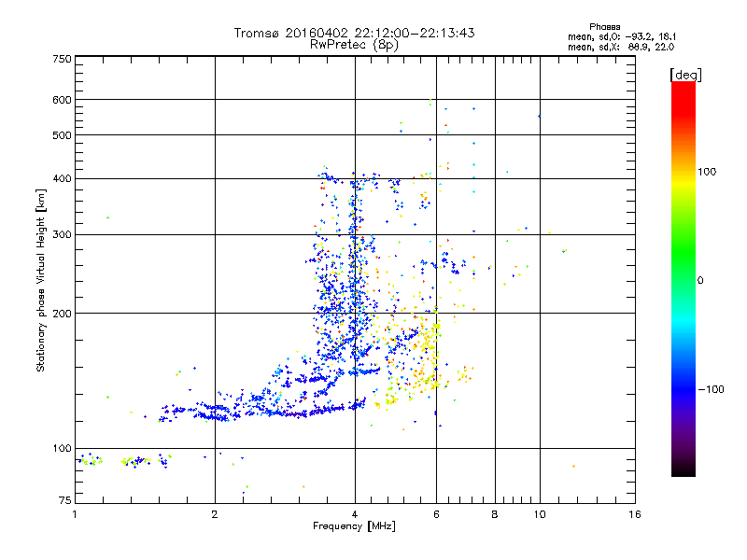747x560 pixels.
Task: Click the subtitle 'RwPretec (8p)'
Action: tap(354, 45)
